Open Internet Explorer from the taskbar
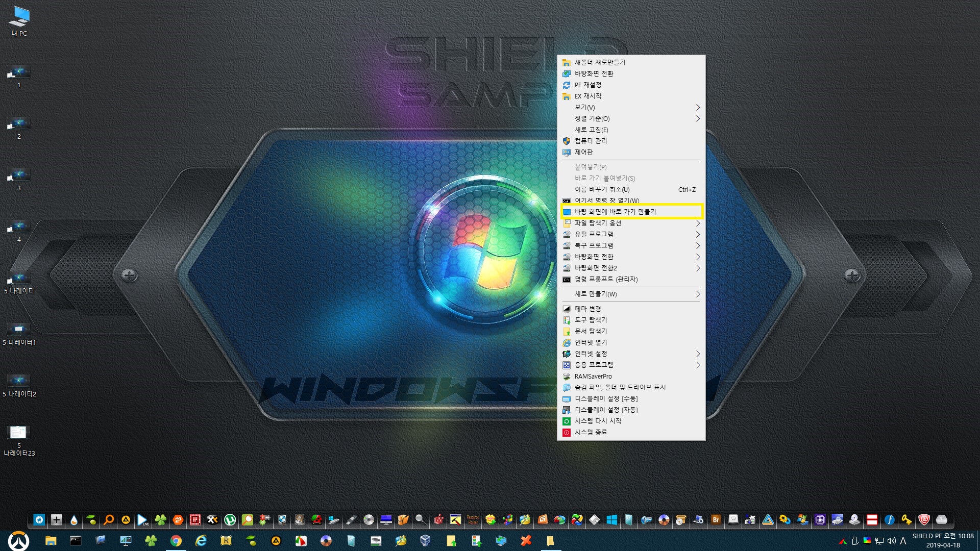Viewport: 980px width, 551px height. (x=201, y=541)
